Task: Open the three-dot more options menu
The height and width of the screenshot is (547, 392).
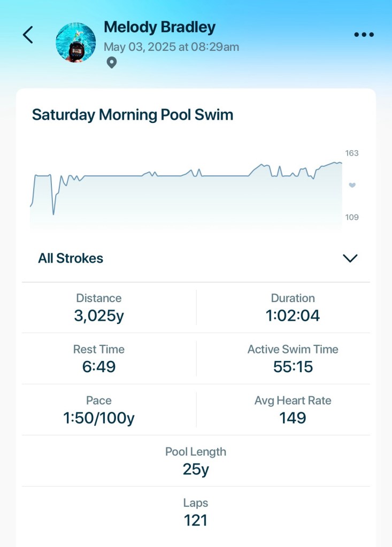Action: coord(364,35)
